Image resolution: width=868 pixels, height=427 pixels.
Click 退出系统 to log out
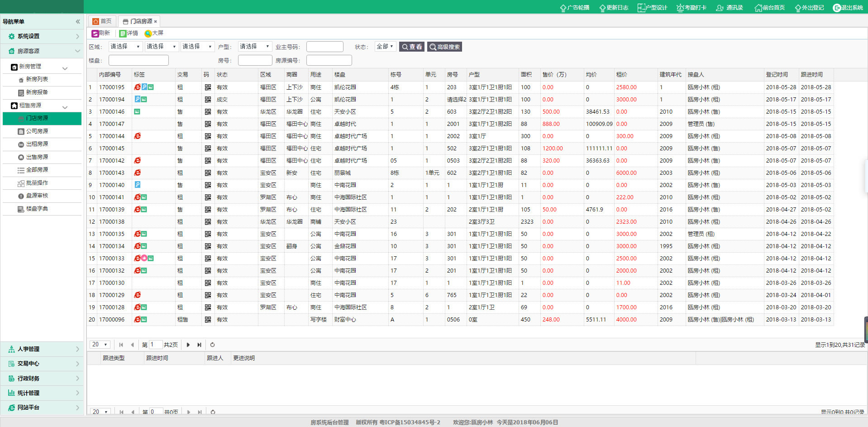(848, 8)
